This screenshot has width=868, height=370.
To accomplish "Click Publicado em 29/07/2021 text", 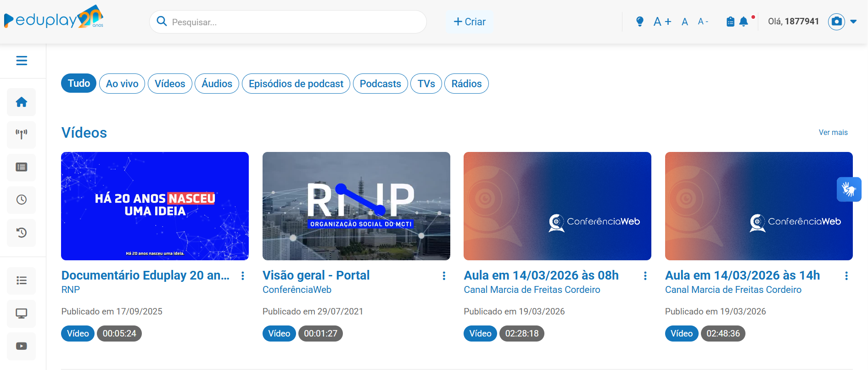I will (x=313, y=311).
